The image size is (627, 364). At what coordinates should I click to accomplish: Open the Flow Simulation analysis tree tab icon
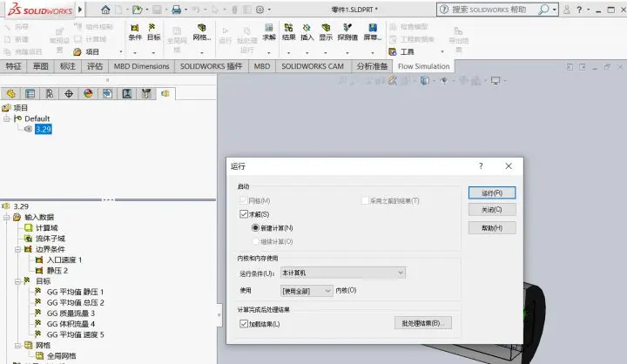pos(165,93)
